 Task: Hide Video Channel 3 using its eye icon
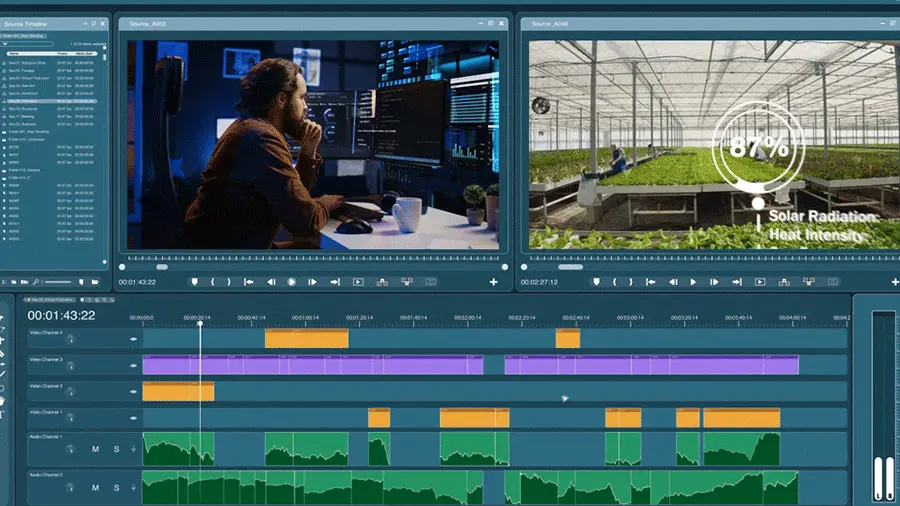(x=133, y=365)
